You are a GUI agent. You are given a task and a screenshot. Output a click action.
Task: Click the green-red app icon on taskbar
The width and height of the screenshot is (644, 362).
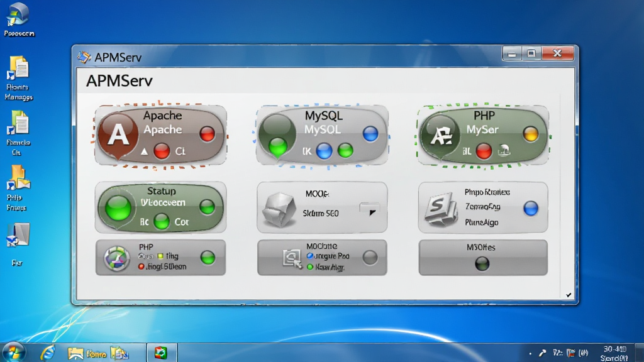coord(160,353)
